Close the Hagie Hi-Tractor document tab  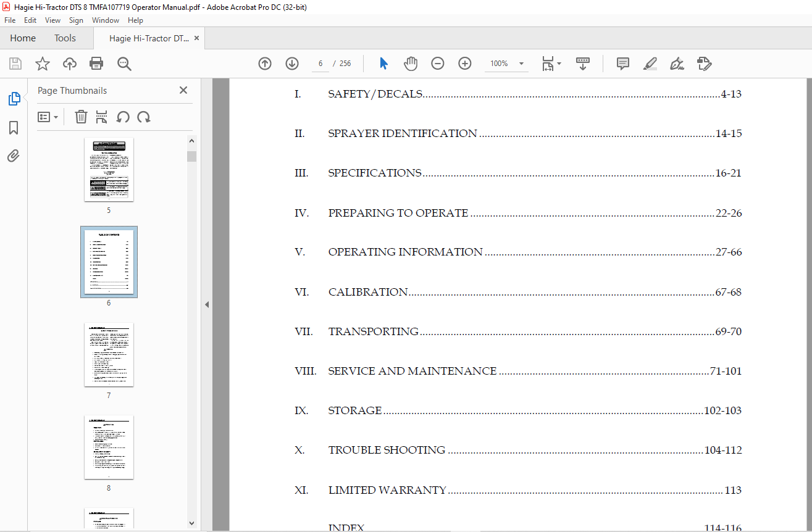click(x=197, y=38)
